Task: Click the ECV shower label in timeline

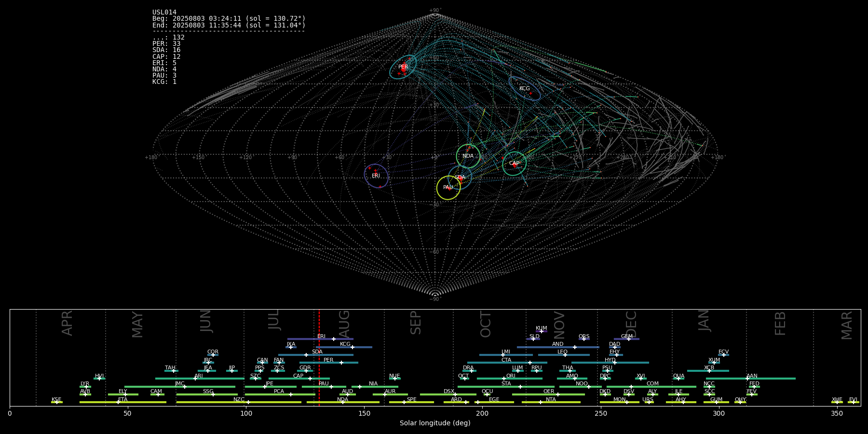Action: pyautogui.click(x=723, y=352)
